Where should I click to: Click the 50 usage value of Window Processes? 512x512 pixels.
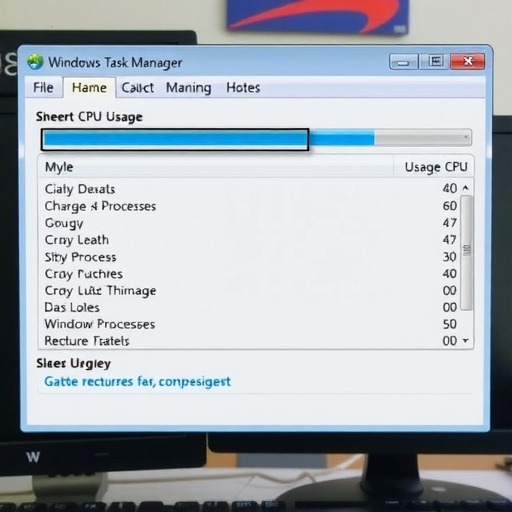(x=450, y=324)
